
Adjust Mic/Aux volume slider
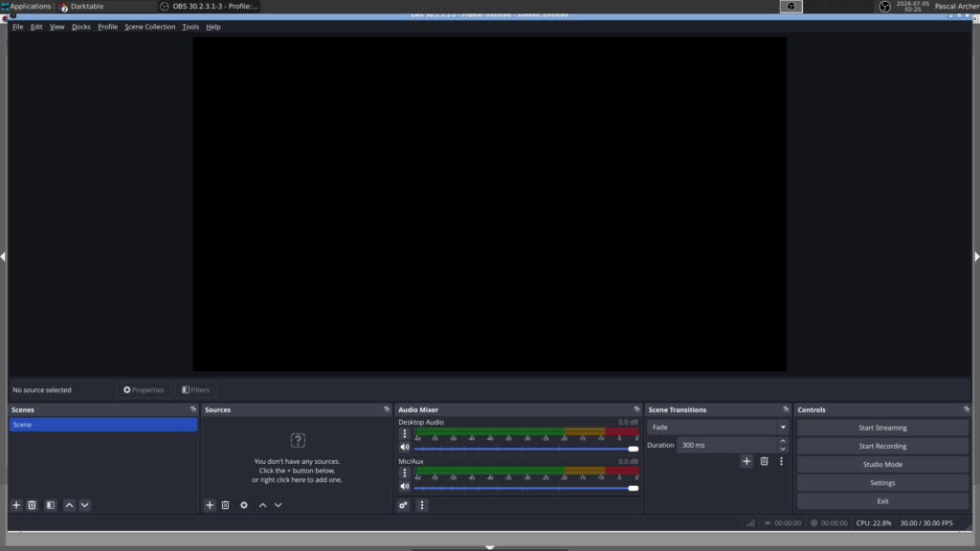(526, 488)
